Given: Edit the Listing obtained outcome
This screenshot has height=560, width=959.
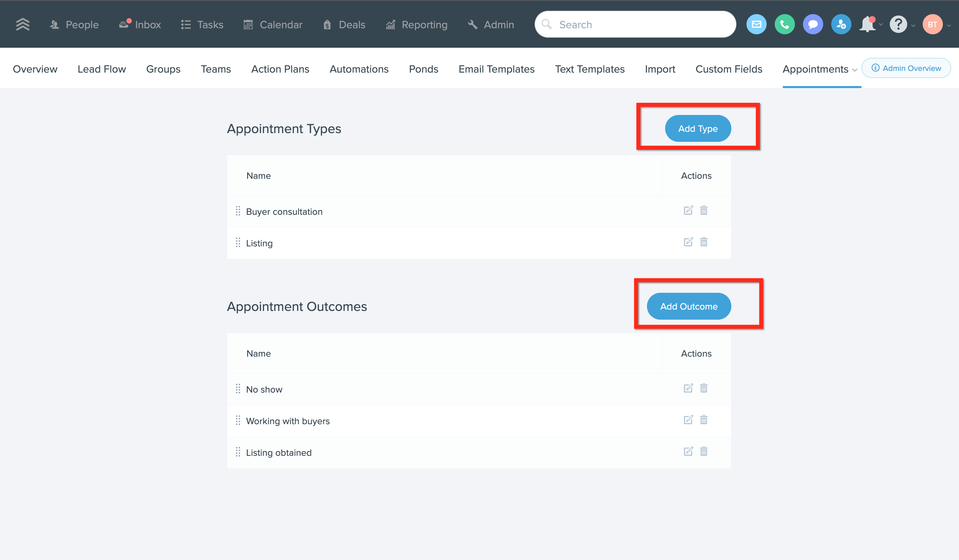Looking at the screenshot, I should [688, 452].
